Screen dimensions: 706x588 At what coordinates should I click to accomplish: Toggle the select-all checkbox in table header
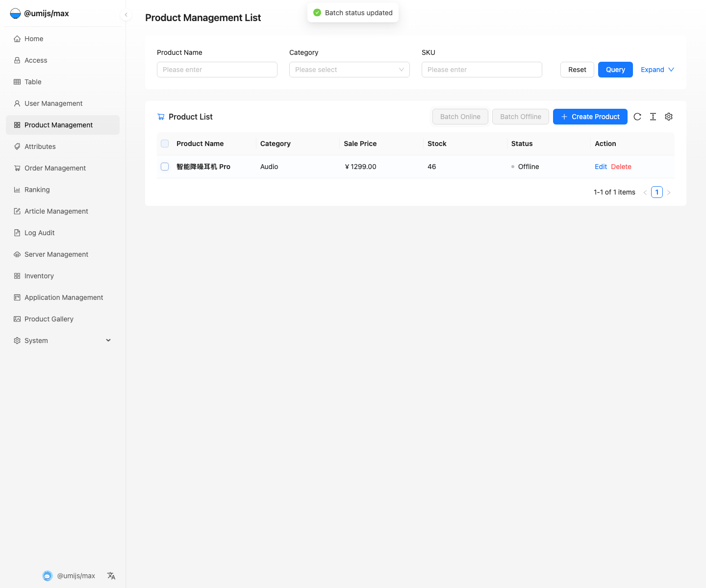point(165,144)
